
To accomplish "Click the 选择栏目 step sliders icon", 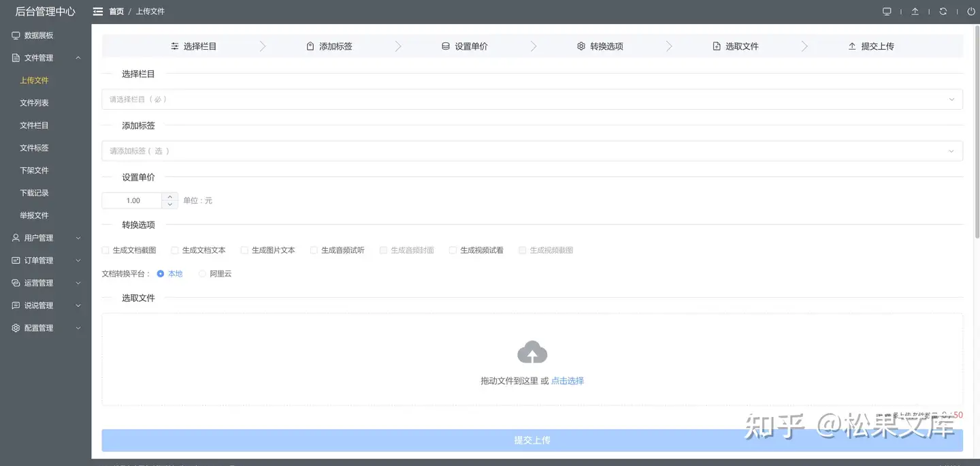I will pos(175,46).
